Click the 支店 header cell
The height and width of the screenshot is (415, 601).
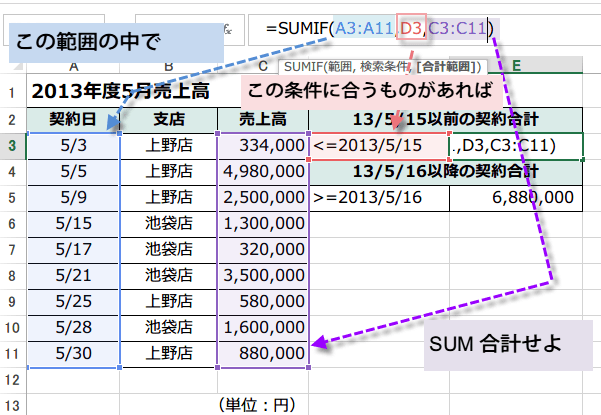[169, 120]
